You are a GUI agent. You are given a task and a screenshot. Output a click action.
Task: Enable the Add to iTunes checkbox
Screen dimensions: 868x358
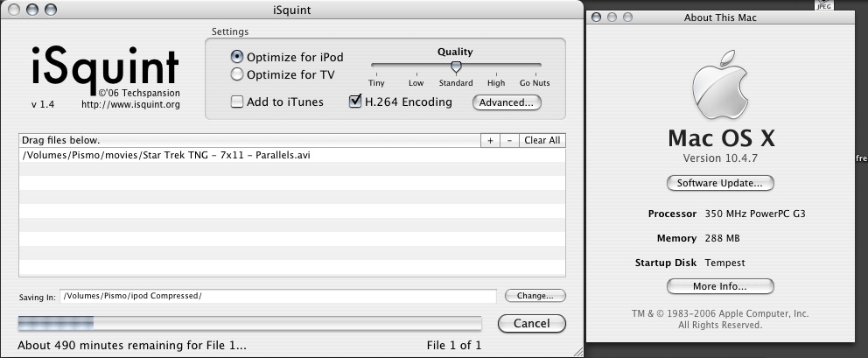point(237,102)
